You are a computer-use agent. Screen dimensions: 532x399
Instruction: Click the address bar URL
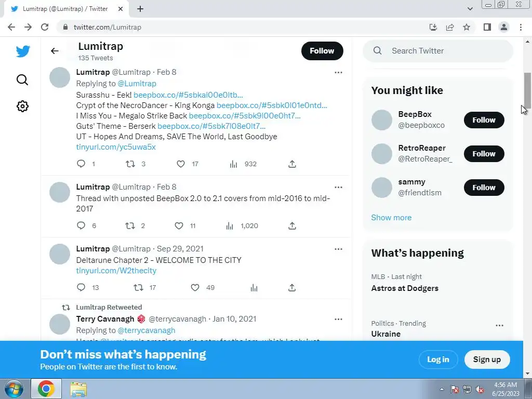[x=107, y=27]
